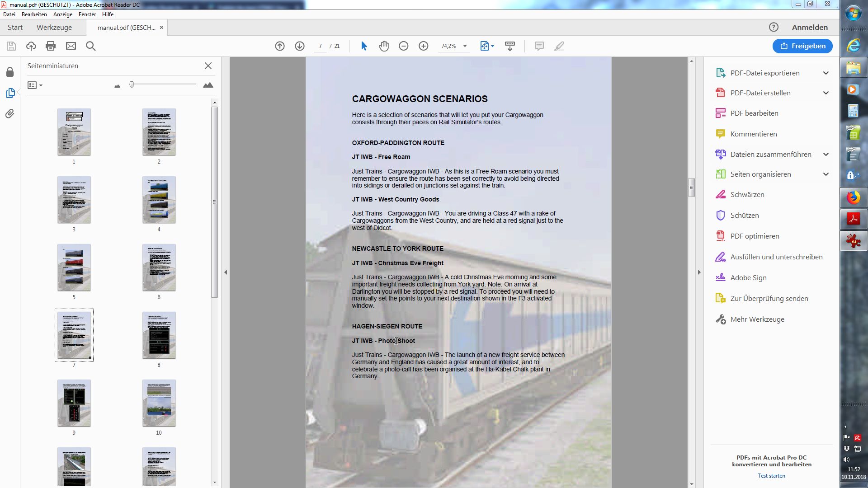Open Internet Explorer from the taskbar

tap(854, 45)
